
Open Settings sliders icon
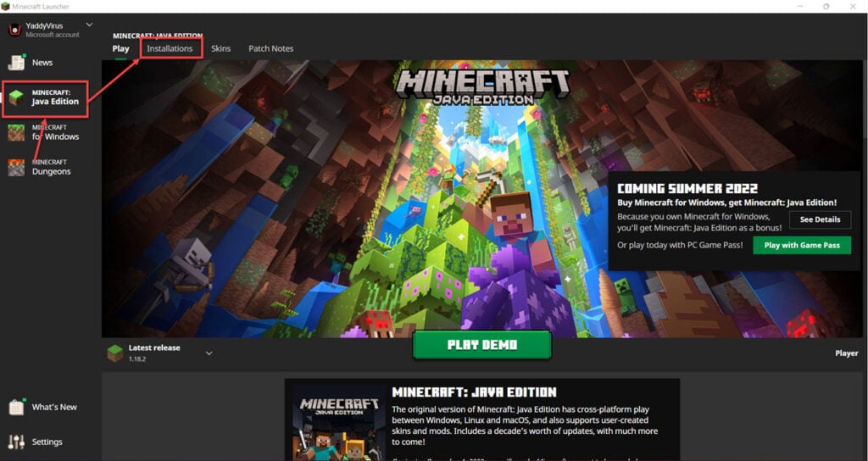[x=16, y=442]
